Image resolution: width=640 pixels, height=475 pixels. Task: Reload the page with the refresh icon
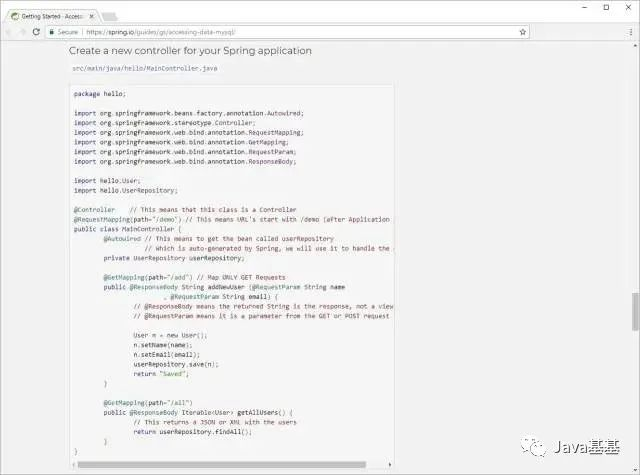36,32
